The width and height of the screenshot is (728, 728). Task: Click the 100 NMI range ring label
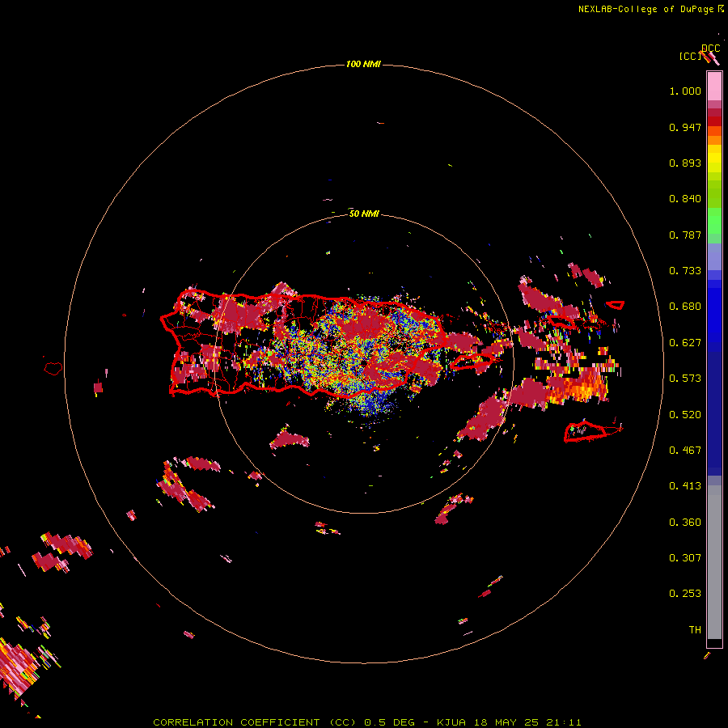click(x=363, y=64)
